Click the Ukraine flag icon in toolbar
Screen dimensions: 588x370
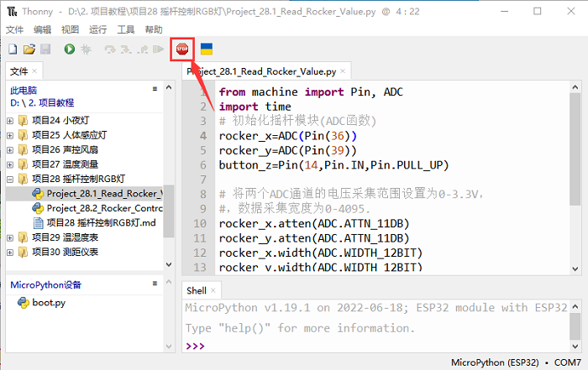point(206,50)
